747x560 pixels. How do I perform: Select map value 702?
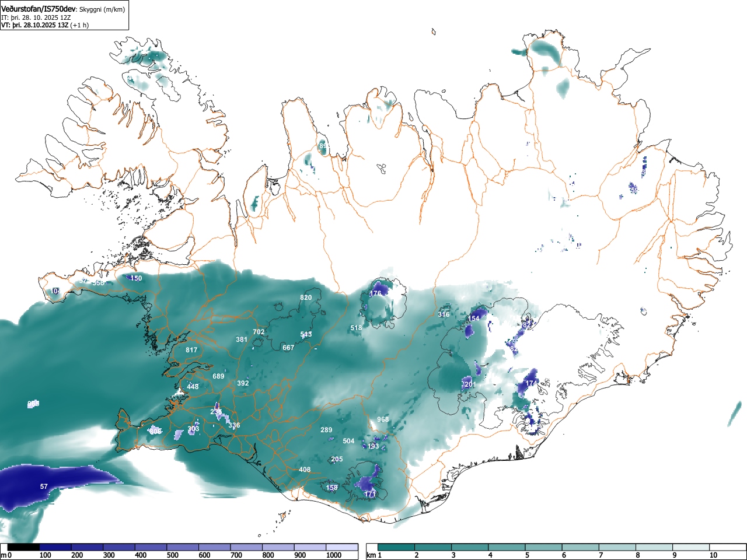point(259,332)
